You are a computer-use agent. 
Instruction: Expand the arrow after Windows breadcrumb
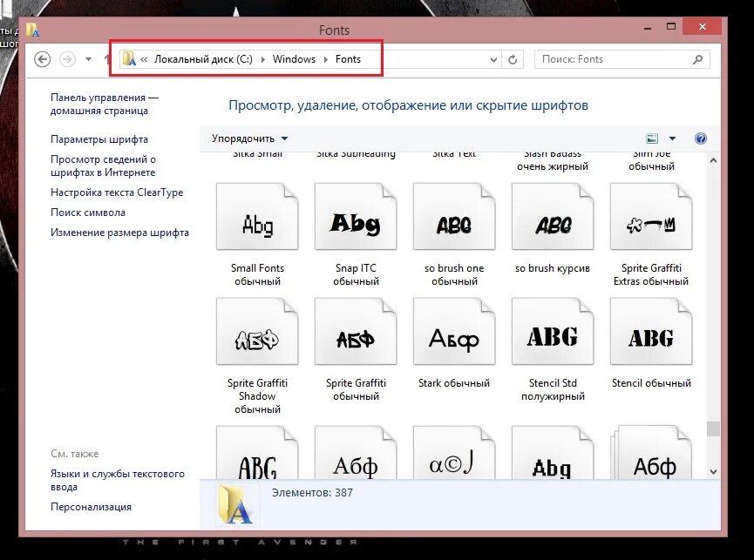(325, 59)
